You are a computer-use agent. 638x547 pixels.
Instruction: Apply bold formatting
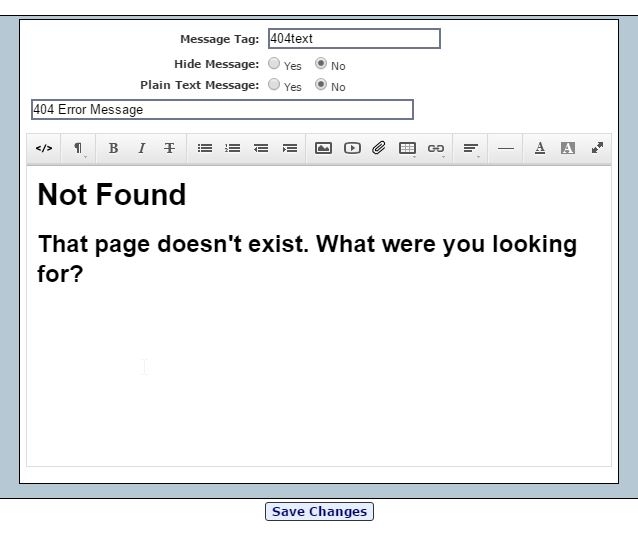pos(113,148)
